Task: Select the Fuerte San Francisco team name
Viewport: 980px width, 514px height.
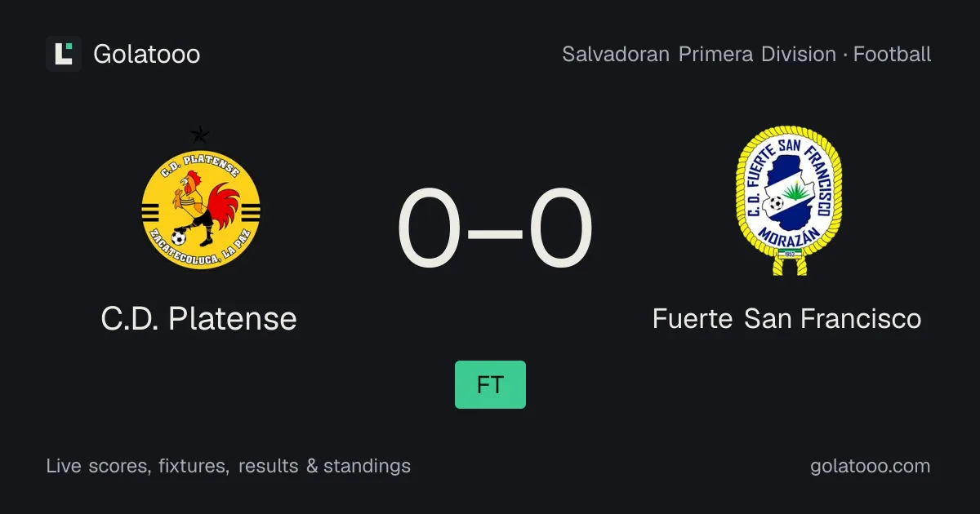Action: point(787,318)
